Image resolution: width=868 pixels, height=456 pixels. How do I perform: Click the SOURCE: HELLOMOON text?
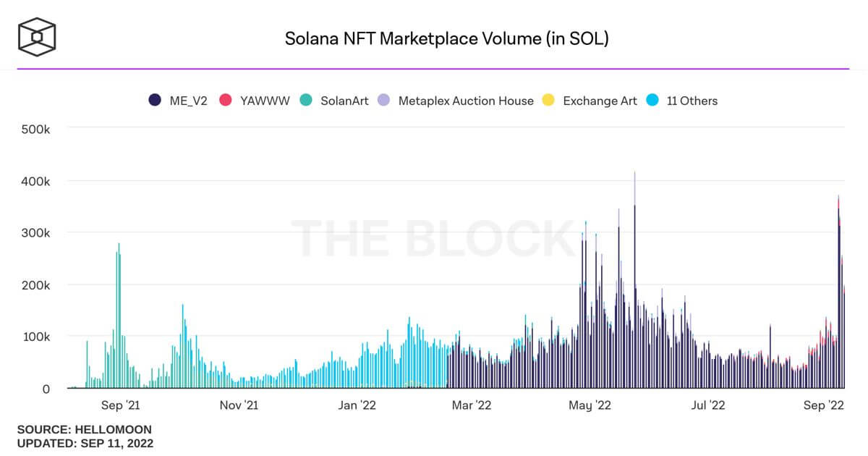85,430
